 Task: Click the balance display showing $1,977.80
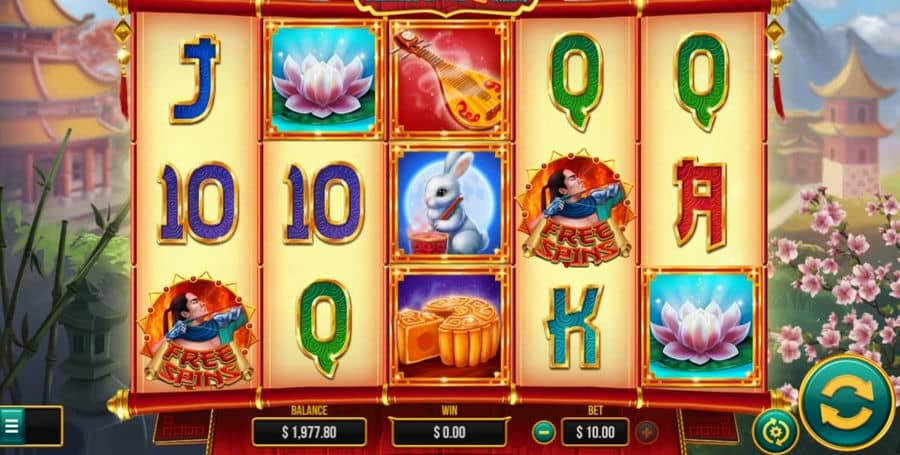click(x=309, y=432)
